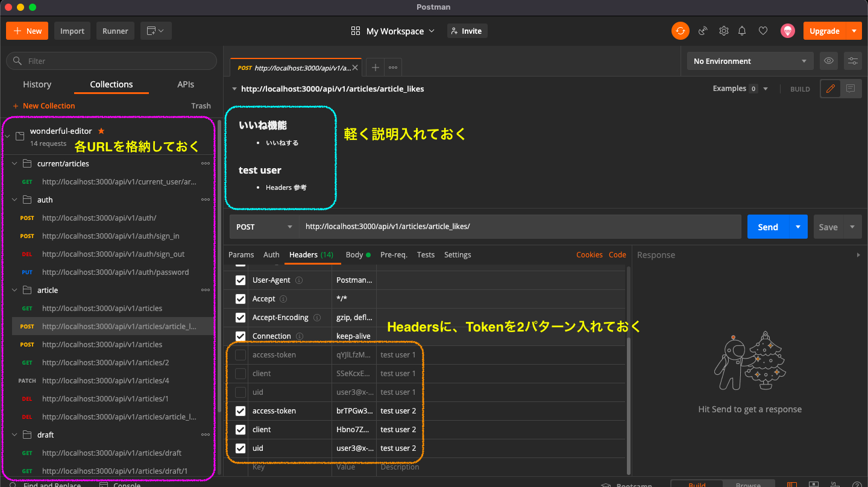Viewport: 868px width, 487px height.
Task: Collapse the wonderful-editor collection
Action: click(x=7, y=136)
